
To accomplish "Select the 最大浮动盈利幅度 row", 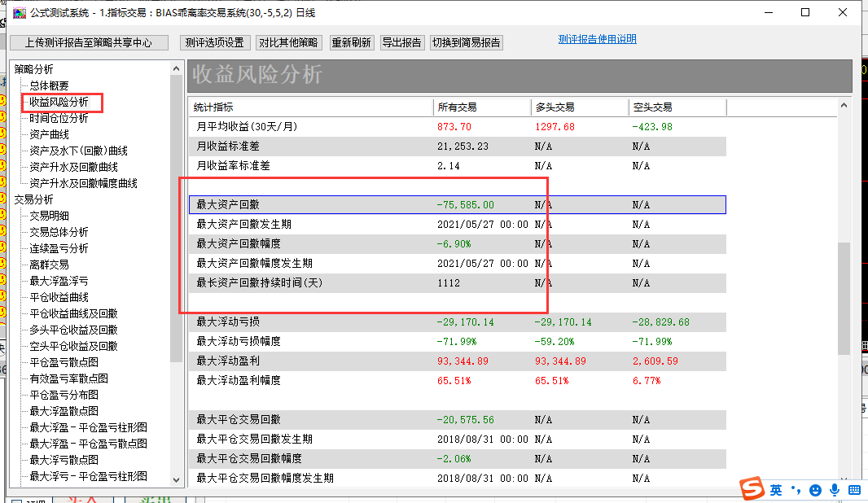I will [458, 380].
